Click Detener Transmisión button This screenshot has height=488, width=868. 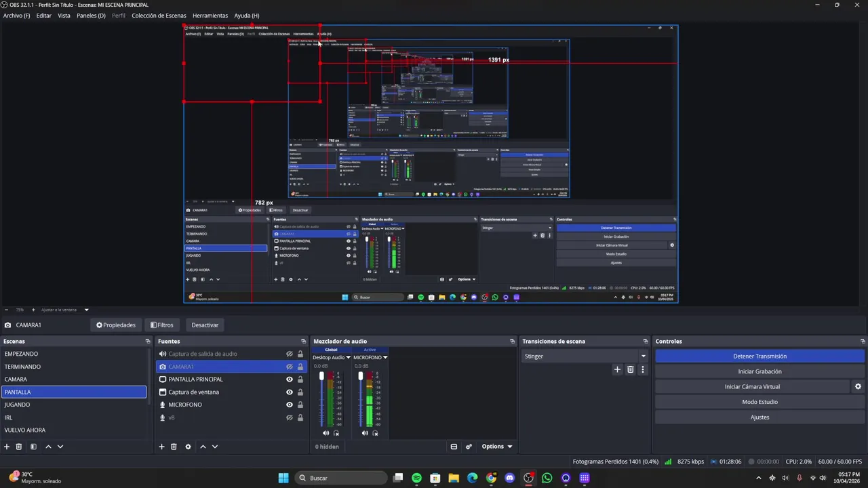pyautogui.click(x=759, y=356)
